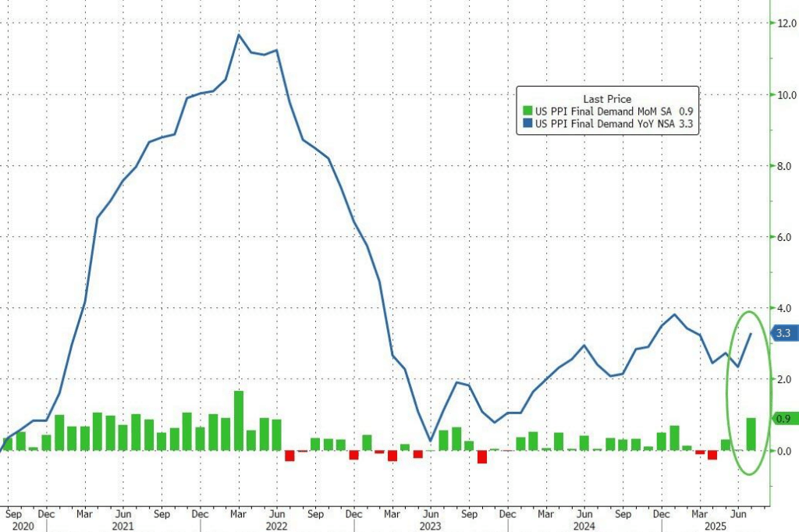799x532 pixels.
Task: Click the green MoM legend color swatch
Action: point(527,112)
